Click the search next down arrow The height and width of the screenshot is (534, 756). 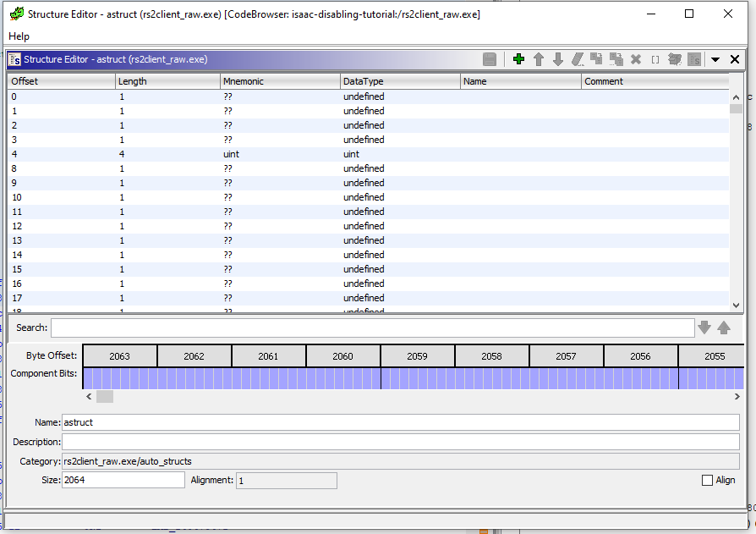coord(704,328)
